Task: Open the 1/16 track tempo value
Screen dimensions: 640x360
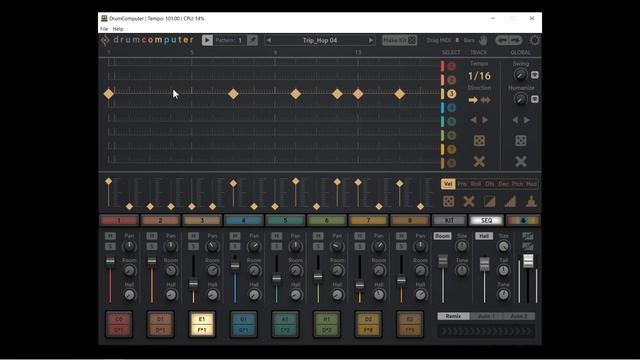Action: [479, 76]
